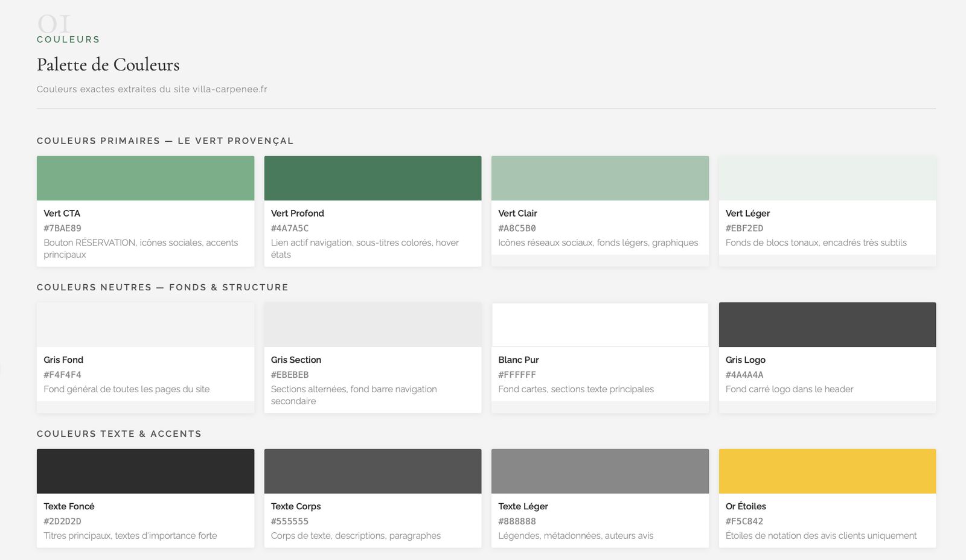Click the Blanc Pur white swatch
This screenshot has height=560, width=966.
point(600,325)
